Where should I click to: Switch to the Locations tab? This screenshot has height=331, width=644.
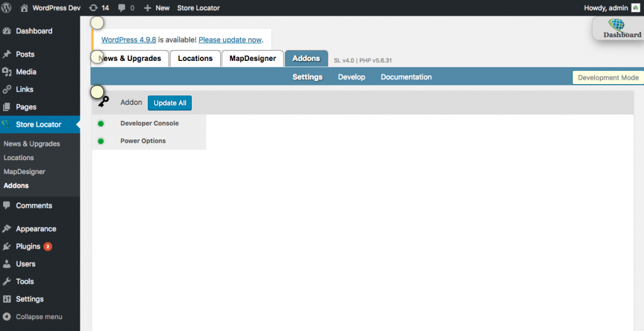pos(195,58)
